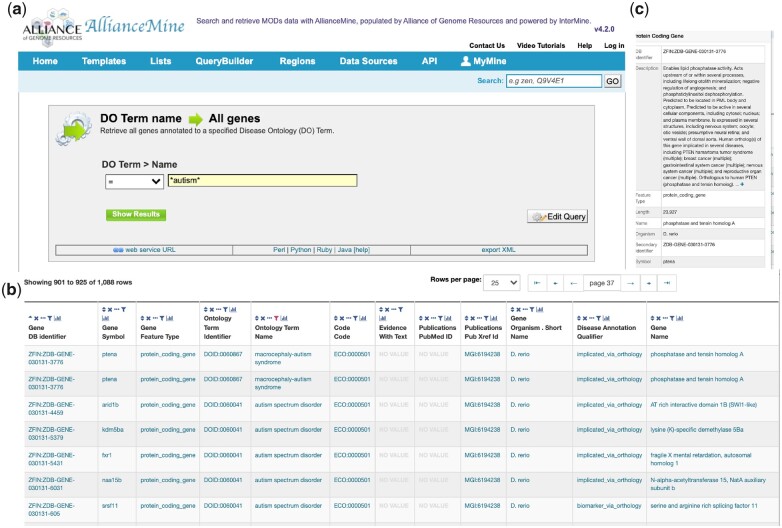The height and width of the screenshot is (528, 782).
Task: Click the DO Term name input with *autism*
Action: point(262,180)
